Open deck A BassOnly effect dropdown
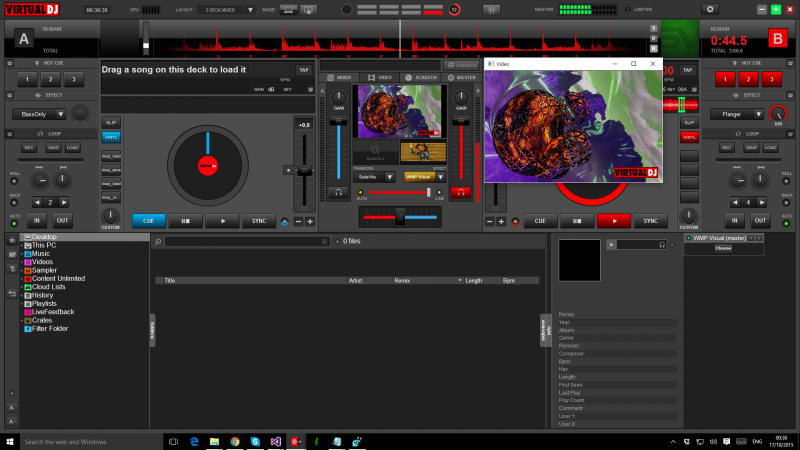Viewport: 800px width, 450px height. (x=61, y=114)
